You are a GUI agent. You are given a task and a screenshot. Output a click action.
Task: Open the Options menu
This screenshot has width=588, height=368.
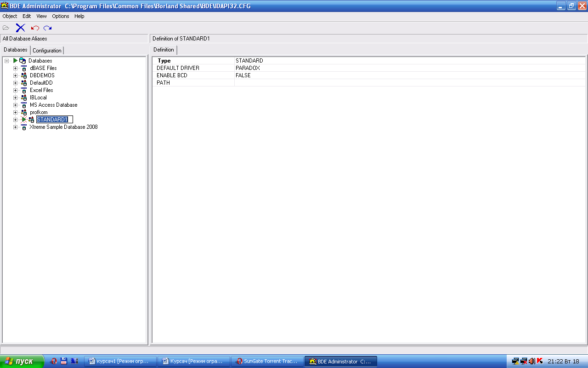pos(61,16)
